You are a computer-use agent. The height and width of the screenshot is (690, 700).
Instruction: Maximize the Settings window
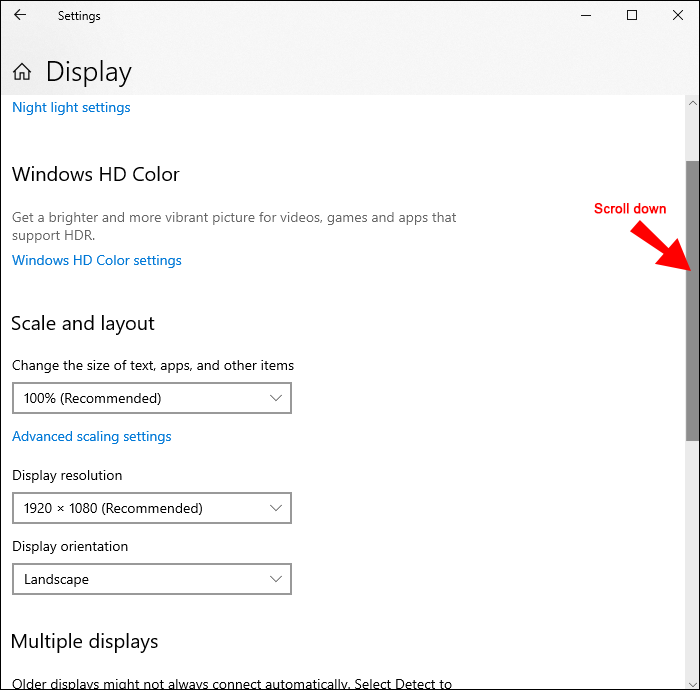pos(632,15)
